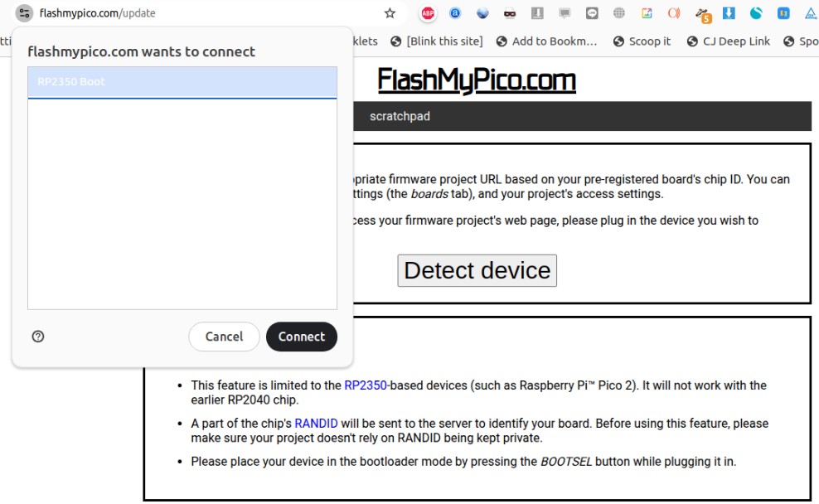Click the gray wireframe globe extension icon
Image resolution: width=819 pixels, height=504 pixels.
[x=619, y=13]
